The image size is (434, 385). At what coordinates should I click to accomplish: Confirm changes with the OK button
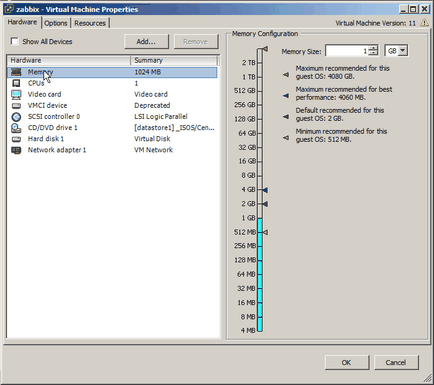pyautogui.click(x=347, y=362)
